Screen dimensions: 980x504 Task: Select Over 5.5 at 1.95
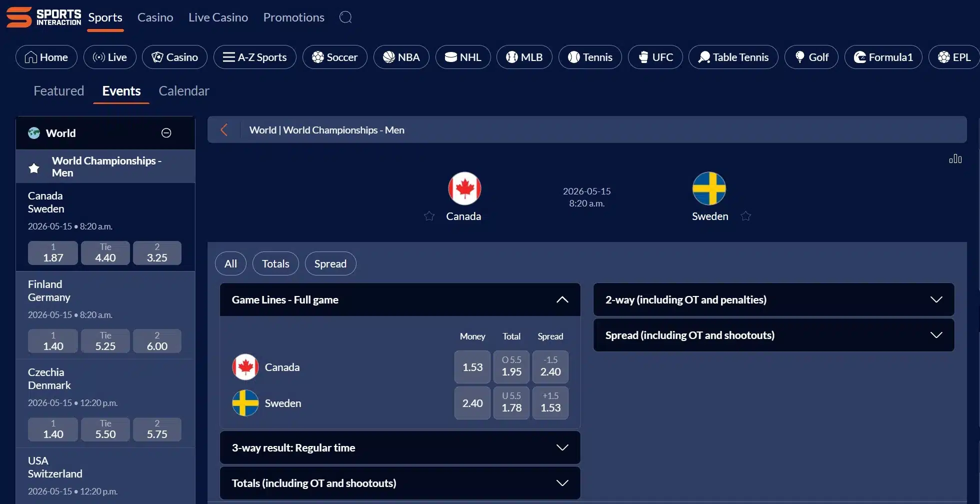(511, 367)
